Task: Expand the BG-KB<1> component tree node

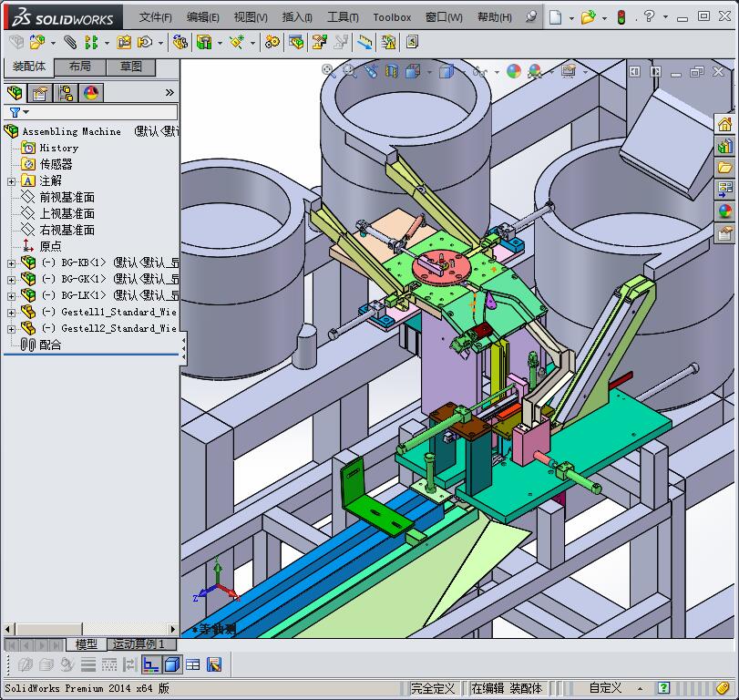Action: click(x=11, y=262)
